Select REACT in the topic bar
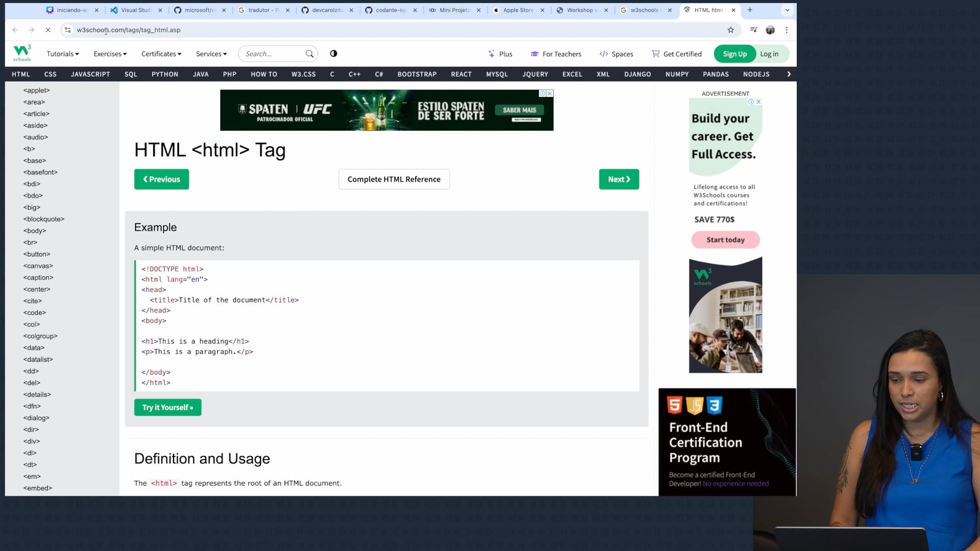This screenshot has width=980, height=551. point(461,74)
